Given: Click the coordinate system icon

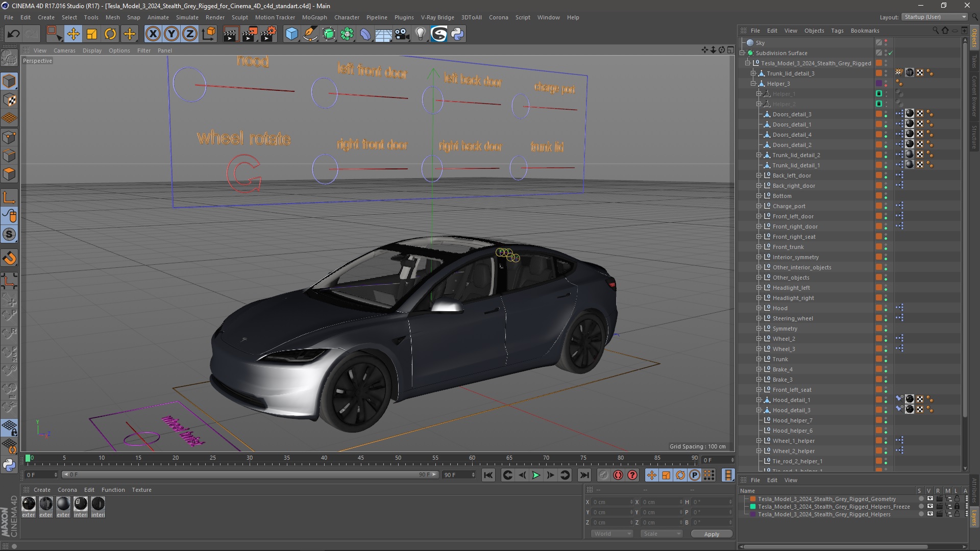Looking at the screenshot, I should (x=208, y=34).
